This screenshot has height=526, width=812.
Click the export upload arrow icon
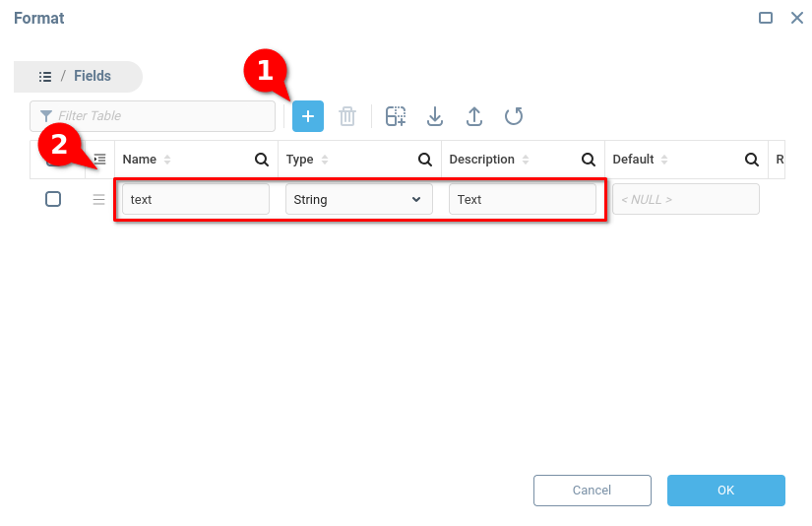pyautogui.click(x=473, y=116)
